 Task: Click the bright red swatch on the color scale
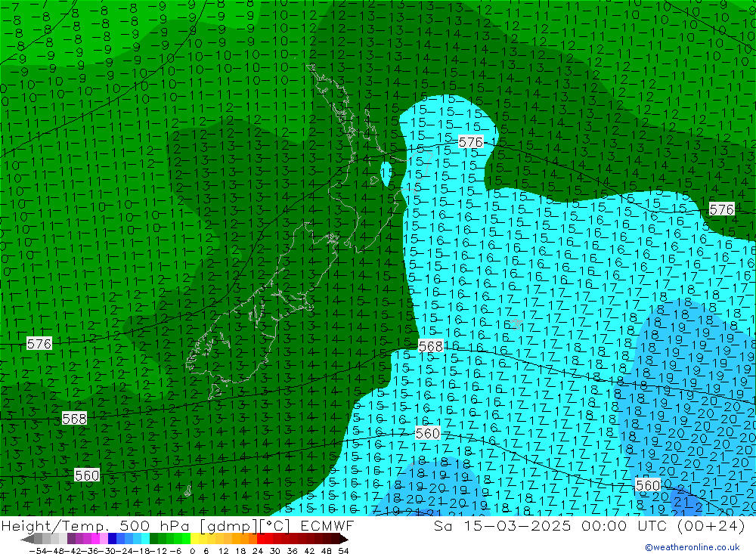tap(261, 539)
